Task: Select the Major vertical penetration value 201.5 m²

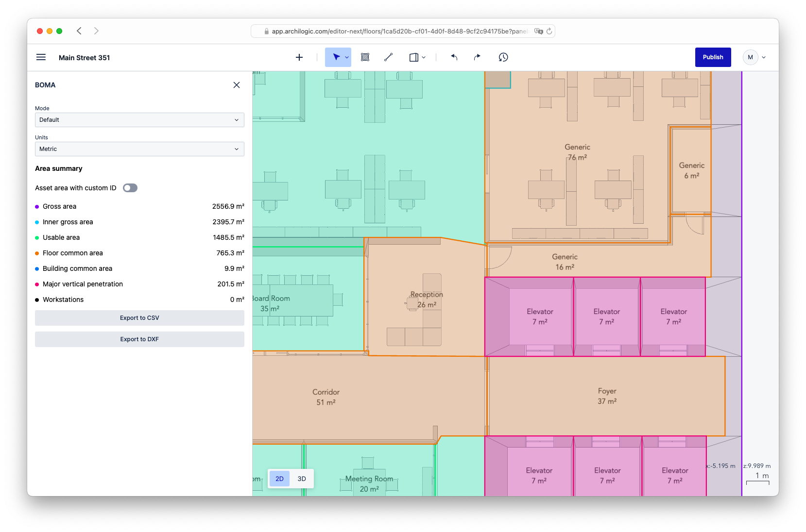Action: [231, 284]
